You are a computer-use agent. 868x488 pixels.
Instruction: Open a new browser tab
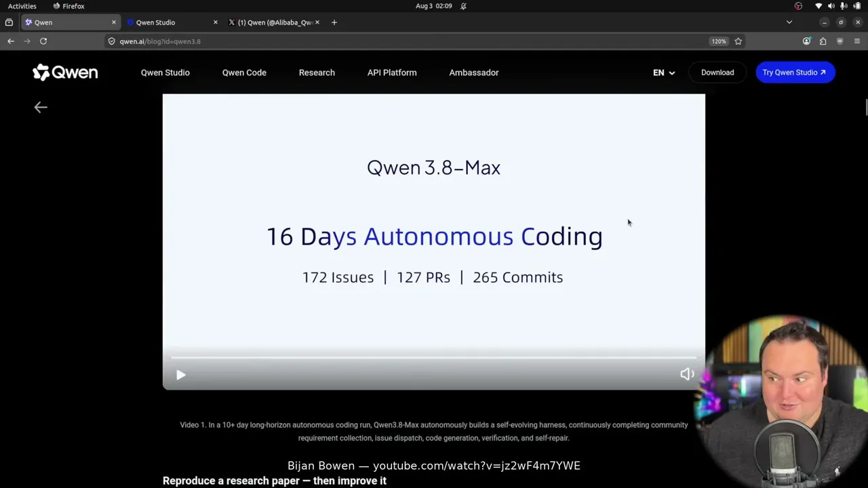pos(334,22)
